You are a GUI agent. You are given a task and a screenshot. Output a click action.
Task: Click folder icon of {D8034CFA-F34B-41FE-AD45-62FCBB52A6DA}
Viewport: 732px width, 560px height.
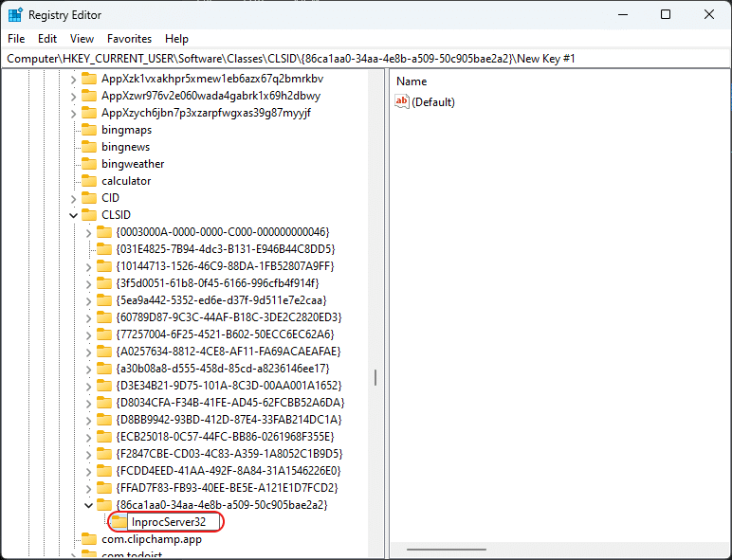pos(104,403)
